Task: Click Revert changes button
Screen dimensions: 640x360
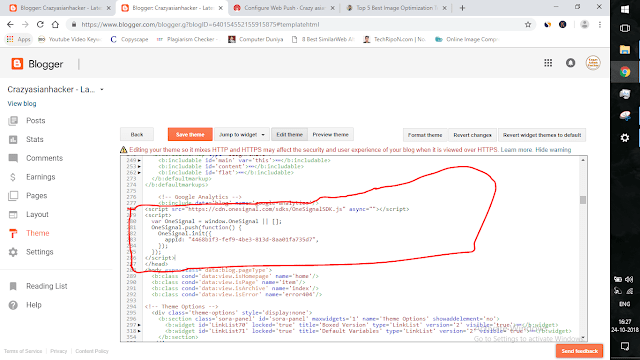Action: (x=472, y=135)
